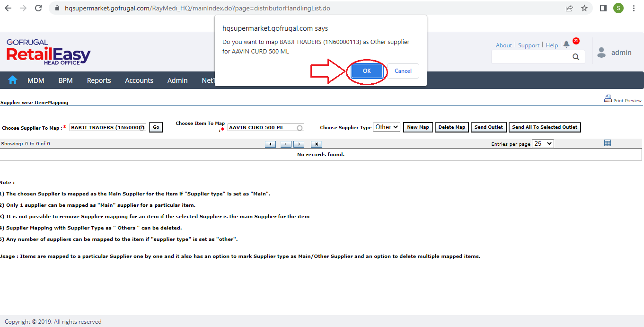Click the browser address bar URL

197,9
